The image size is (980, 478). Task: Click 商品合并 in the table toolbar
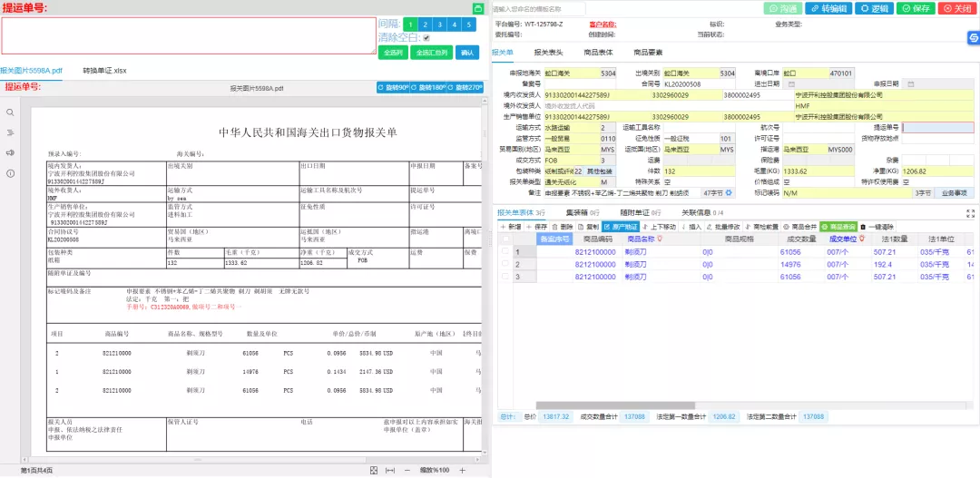tap(800, 227)
